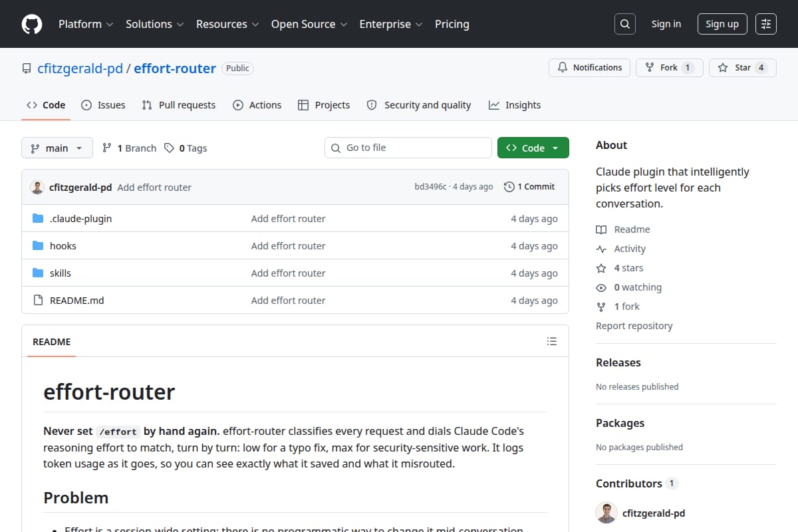The image size is (798, 532).
Task: Click the Go to file field
Action: click(x=408, y=148)
